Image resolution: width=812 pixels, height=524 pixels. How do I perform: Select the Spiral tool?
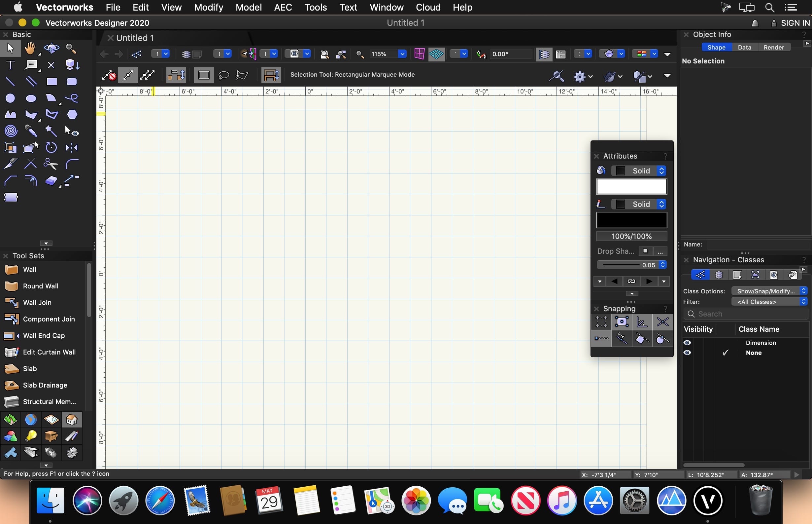10,131
